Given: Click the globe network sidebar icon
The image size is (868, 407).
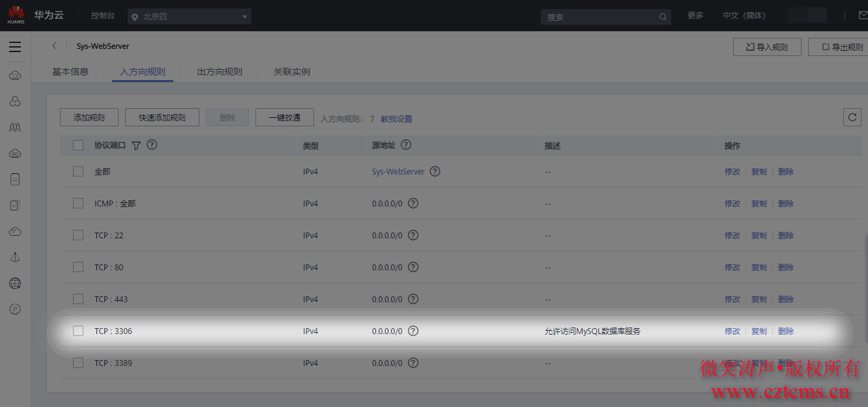Looking at the screenshot, I should pos(15,283).
